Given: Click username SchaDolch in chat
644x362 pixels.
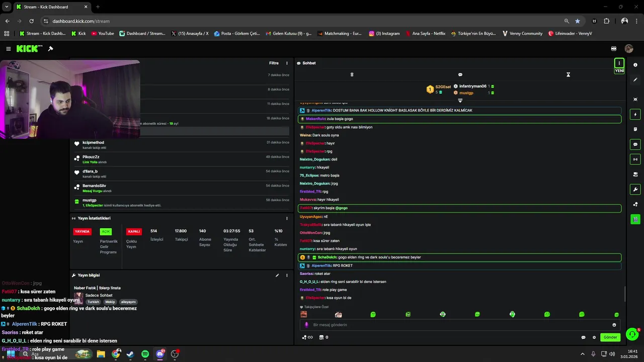Looking at the screenshot, I should (x=327, y=257).
